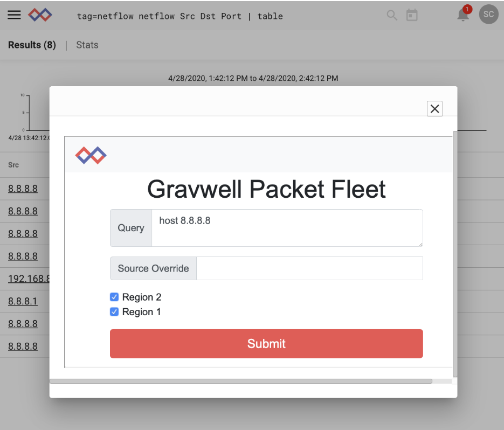Image resolution: width=504 pixels, height=430 pixels.
Task: Click the Query text area
Action: click(x=287, y=228)
